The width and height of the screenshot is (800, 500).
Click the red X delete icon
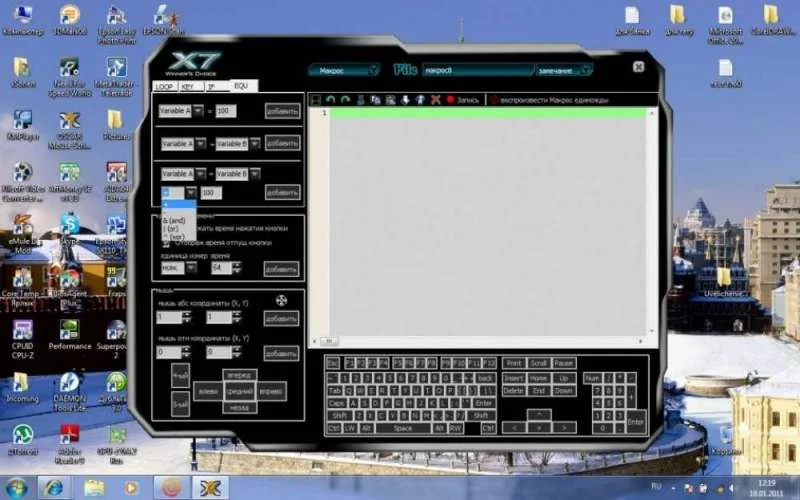point(435,100)
